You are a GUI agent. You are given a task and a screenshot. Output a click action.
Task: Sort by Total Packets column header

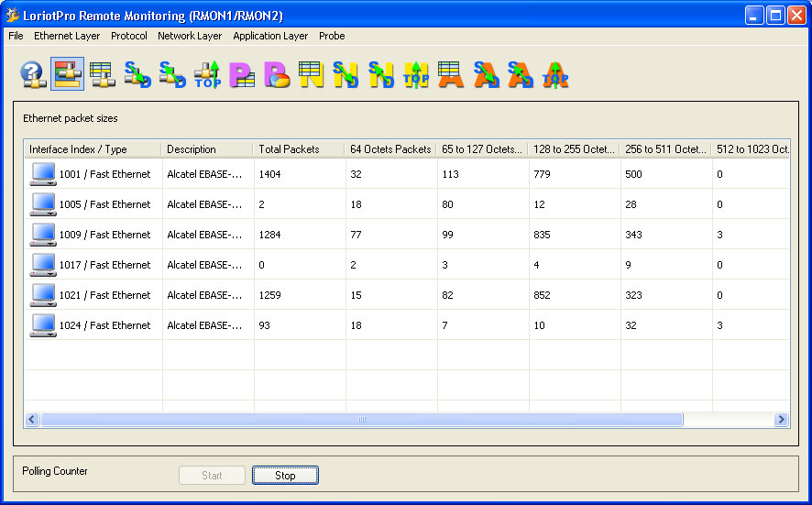coord(299,149)
